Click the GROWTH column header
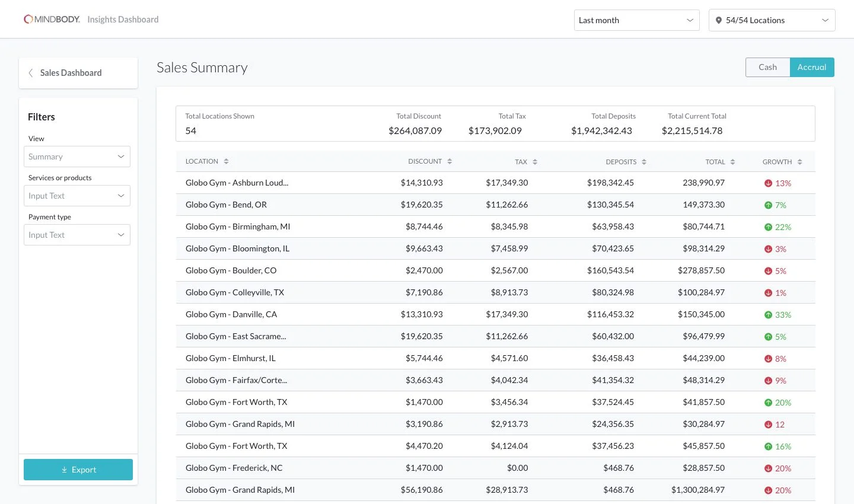The height and width of the screenshot is (504, 854). pos(777,162)
